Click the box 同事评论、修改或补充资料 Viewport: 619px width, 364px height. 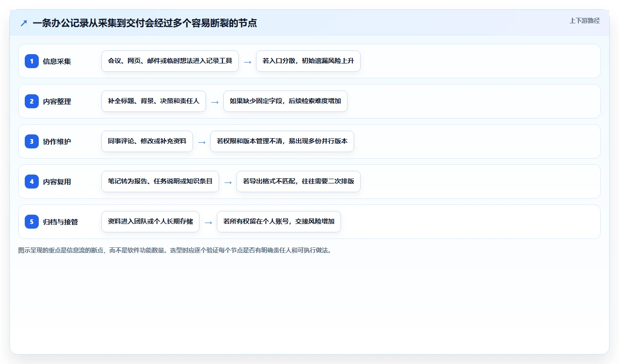click(x=147, y=141)
